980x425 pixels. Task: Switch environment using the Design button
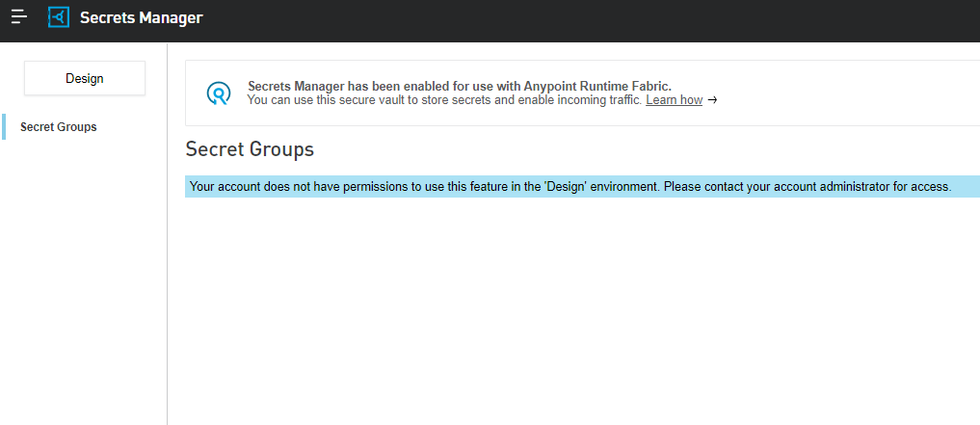tap(85, 79)
